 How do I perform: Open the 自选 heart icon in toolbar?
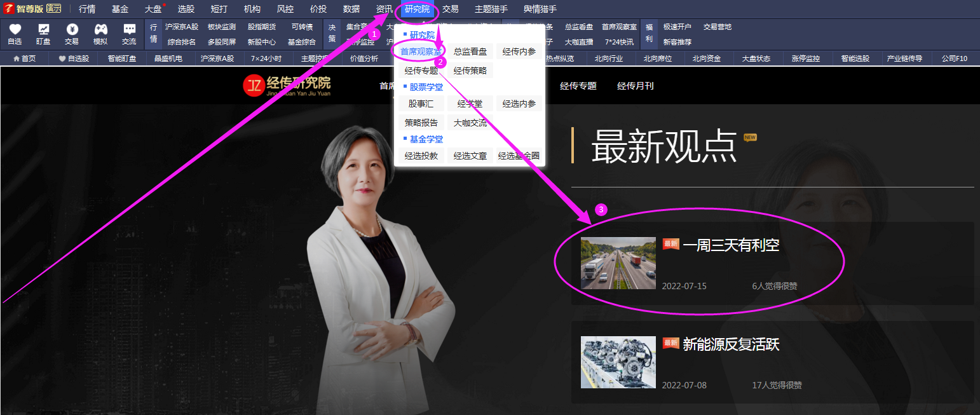[x=15, y=34]
